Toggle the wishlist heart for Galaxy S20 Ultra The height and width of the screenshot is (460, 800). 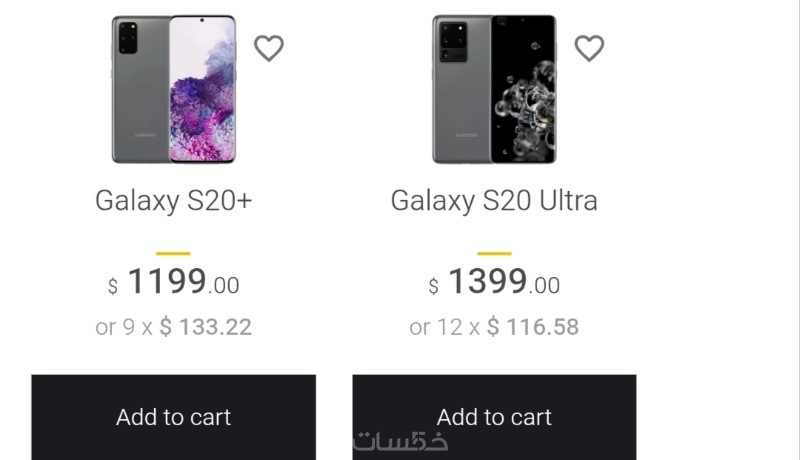pos(589,48)
